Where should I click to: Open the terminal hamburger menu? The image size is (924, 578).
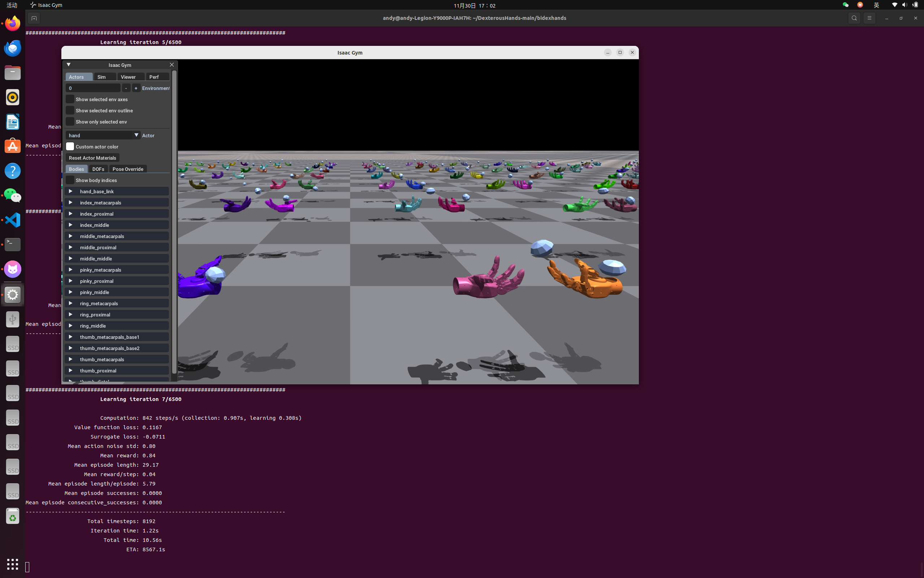tap(869, 18)
